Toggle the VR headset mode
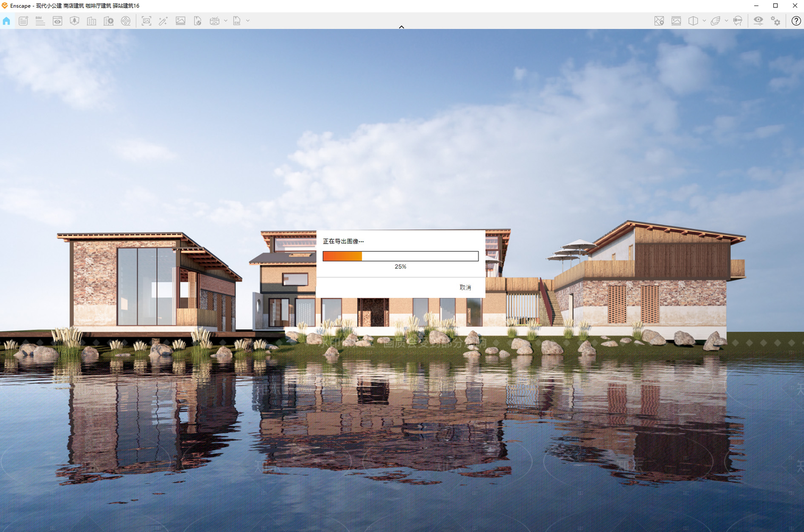Image resolution: width=804 pixels, height=532 pixels. tap(738, 21)
